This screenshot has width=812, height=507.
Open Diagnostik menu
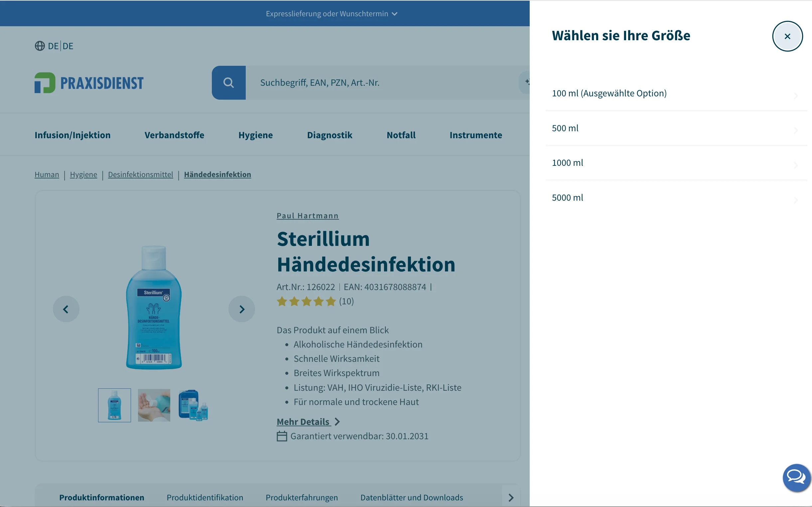pyautogui.click(x=330, y=135)
